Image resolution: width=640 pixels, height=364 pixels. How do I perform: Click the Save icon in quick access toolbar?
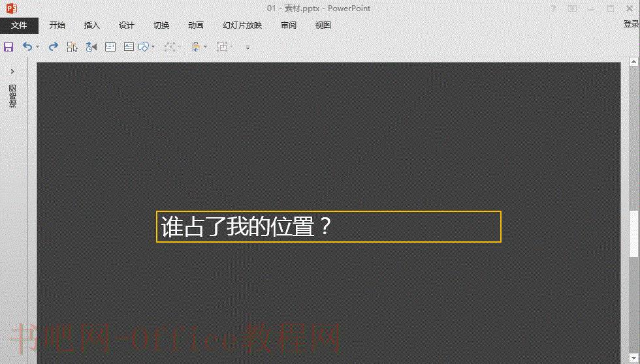[x=8, y=47]
